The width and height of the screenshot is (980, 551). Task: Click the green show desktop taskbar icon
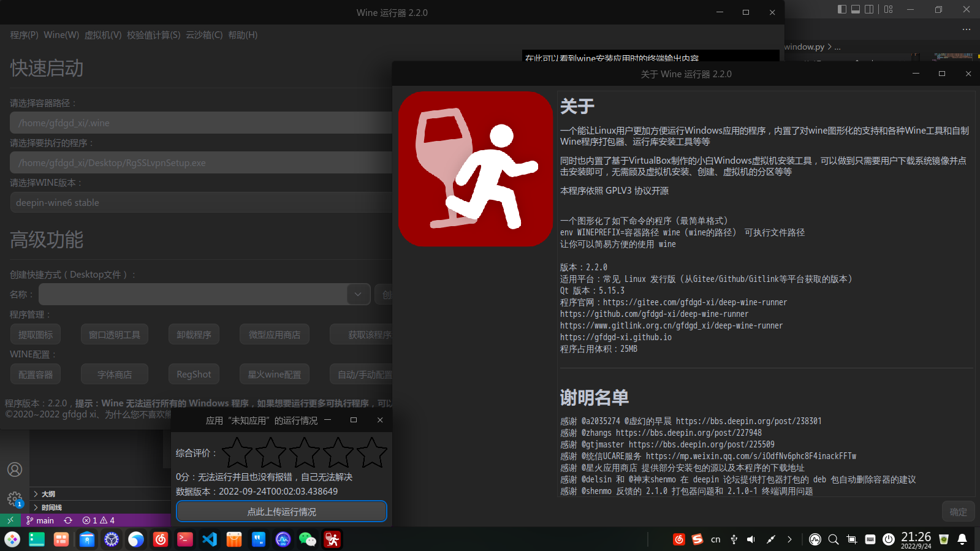click(x=37, y=539)
